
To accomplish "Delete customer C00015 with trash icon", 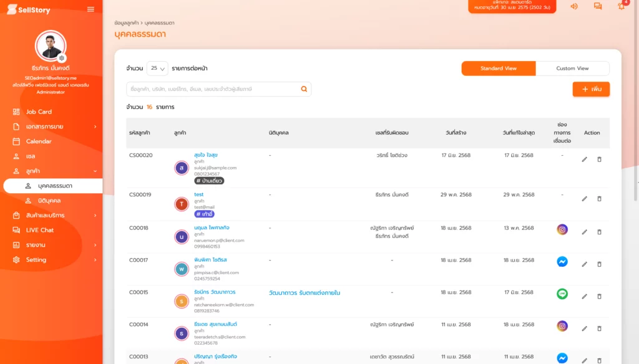I will (599, 296).
